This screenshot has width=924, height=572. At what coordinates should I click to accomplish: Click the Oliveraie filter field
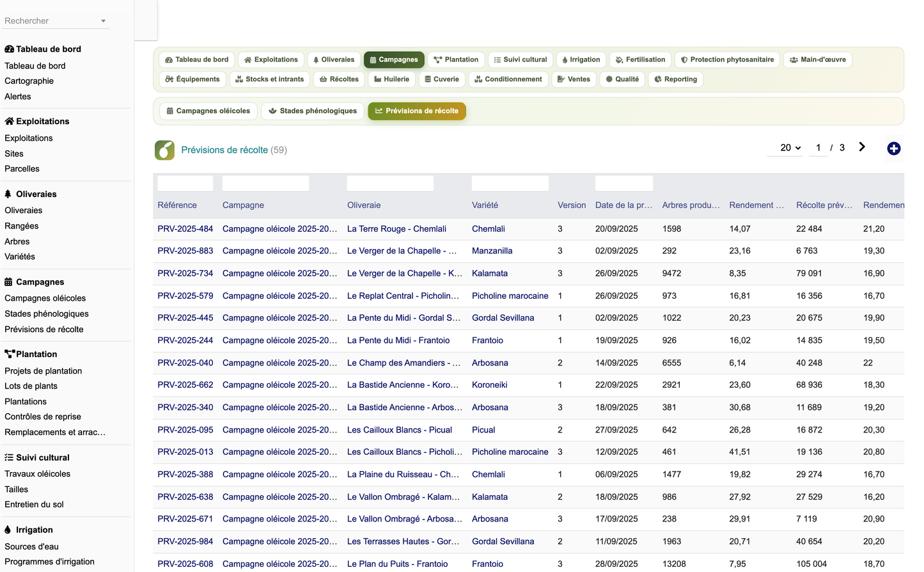(390, 184)
